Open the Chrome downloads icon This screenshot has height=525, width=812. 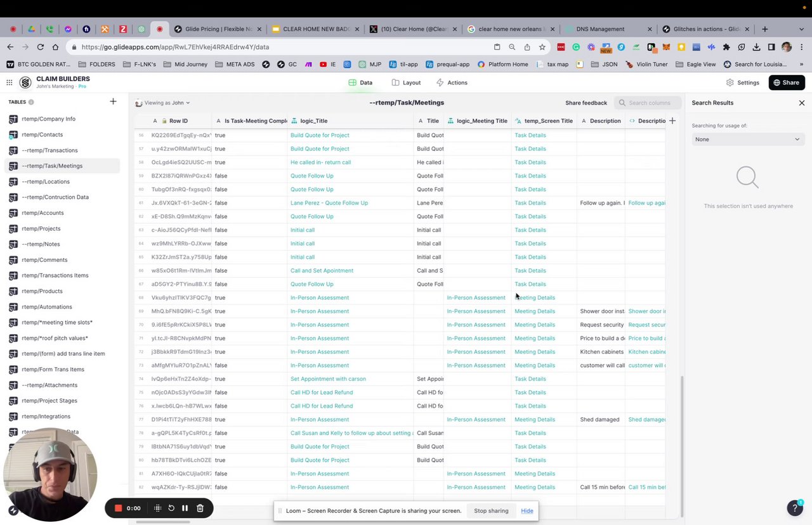756,47
